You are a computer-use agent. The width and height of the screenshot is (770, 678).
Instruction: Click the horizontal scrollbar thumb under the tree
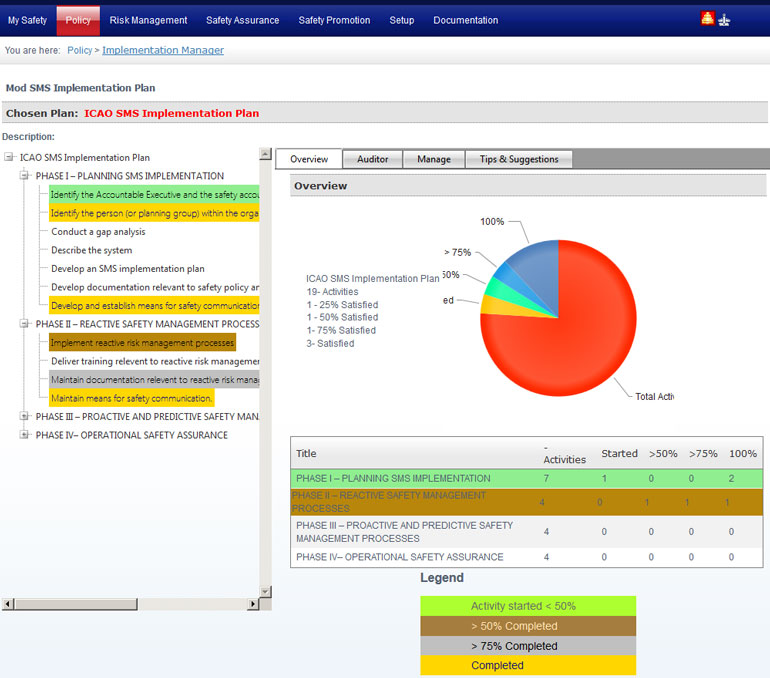pyautogui.click(x=76, y=604)
